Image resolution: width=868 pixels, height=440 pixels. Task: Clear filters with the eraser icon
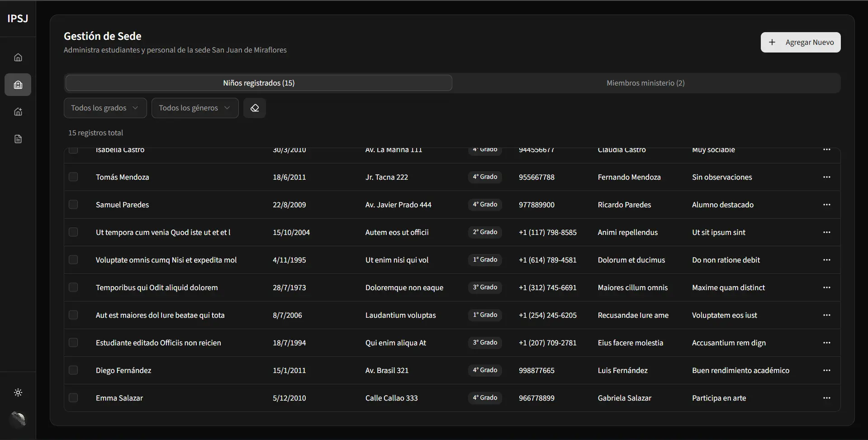255,108
